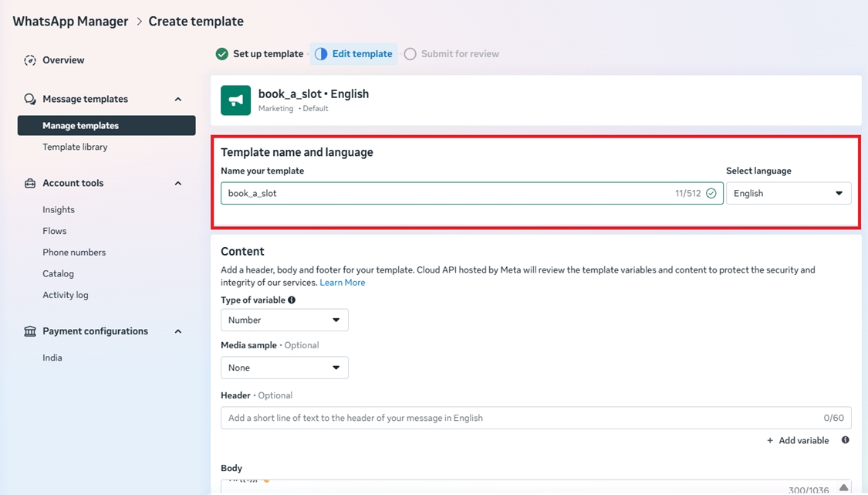Click the green megaphone template icon

[235, 100]
